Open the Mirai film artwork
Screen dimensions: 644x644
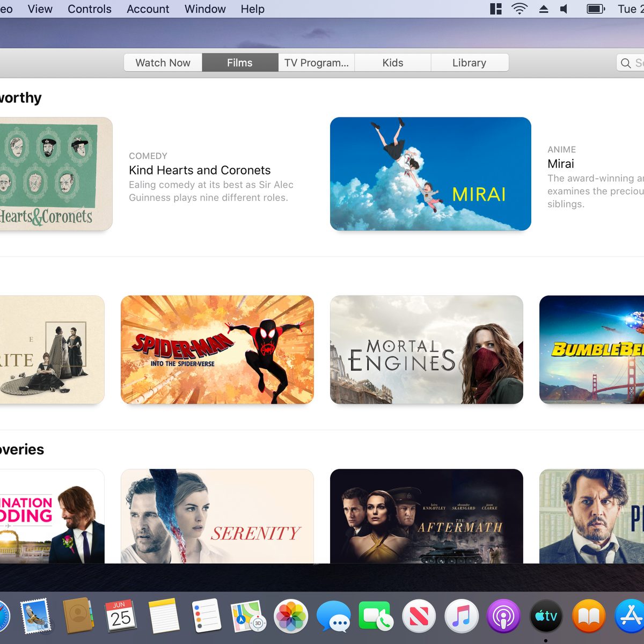pos(430,174)
